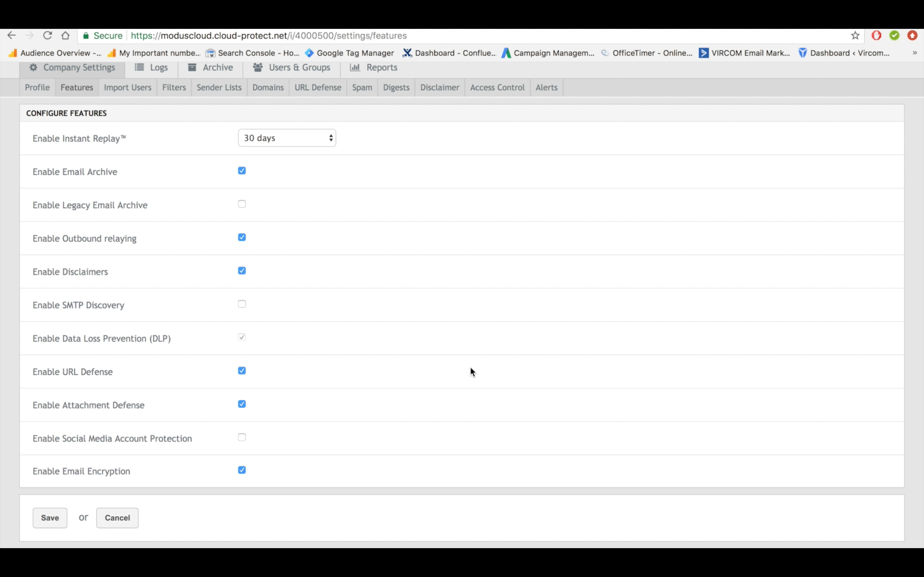Disable the Email Encryption checkbox

pyautogui.click(x=242, y=470)
